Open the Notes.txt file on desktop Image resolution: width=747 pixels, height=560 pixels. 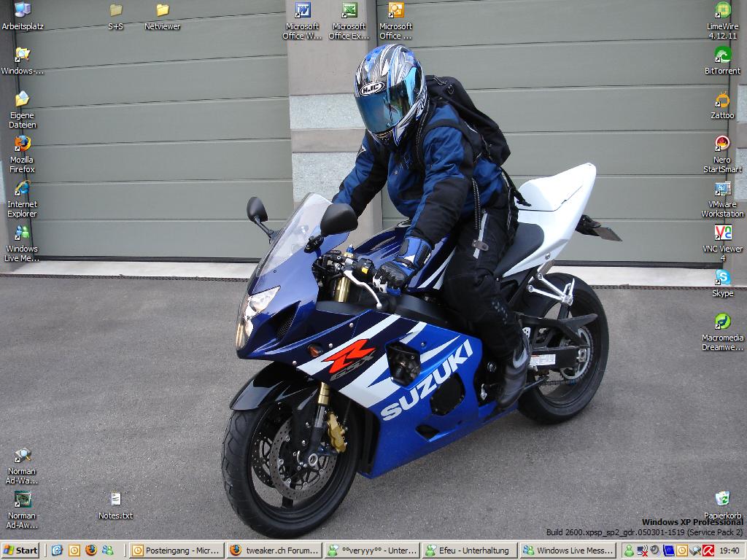[115, 499]
